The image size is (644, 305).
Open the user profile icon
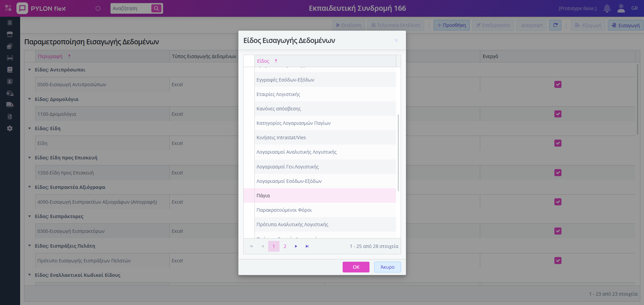click(x=621, y=8)
